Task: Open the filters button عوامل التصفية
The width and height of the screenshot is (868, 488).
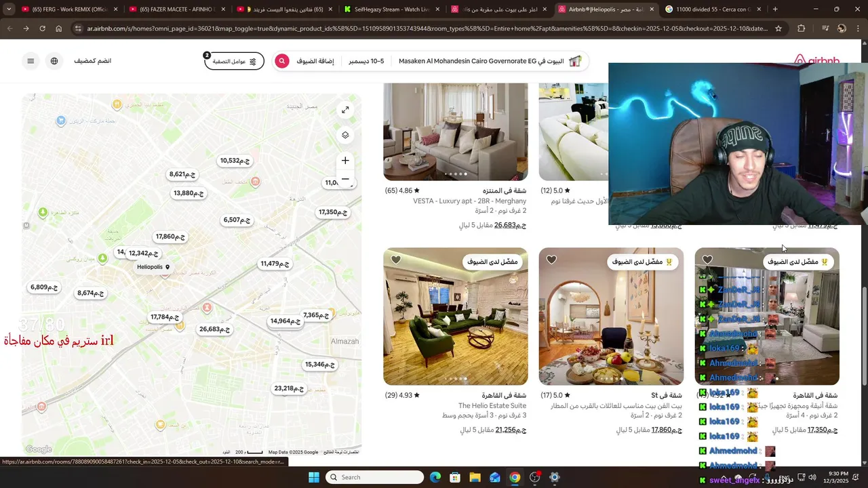Action: 234,61
